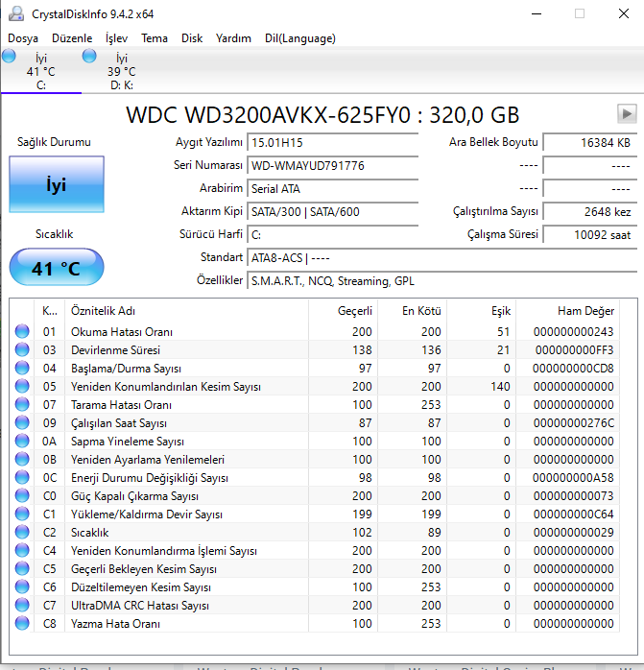Select the C: drive tab at 41 °C
Screen dimensions: 644x670
(x=41, y=71)
